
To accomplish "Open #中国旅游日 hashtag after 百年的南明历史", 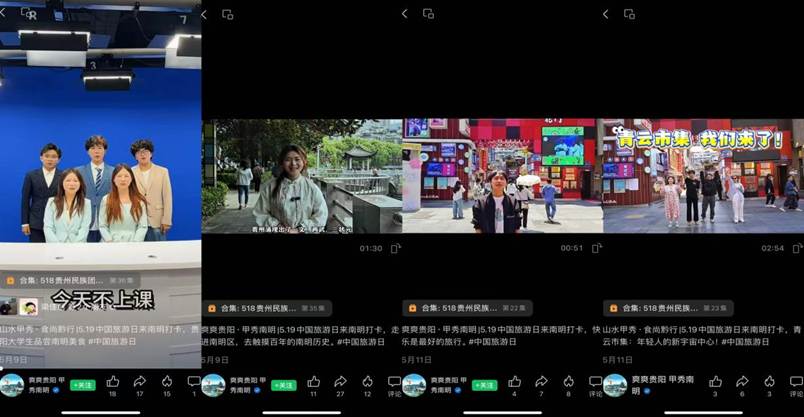I will pyautogui.click(x=361, y=342).
